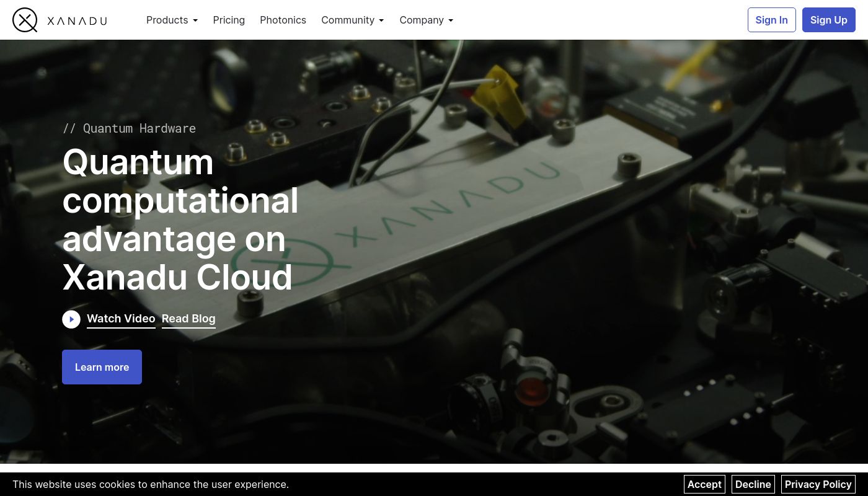
Task: Accept the website cookies
Action: (704, 484)
